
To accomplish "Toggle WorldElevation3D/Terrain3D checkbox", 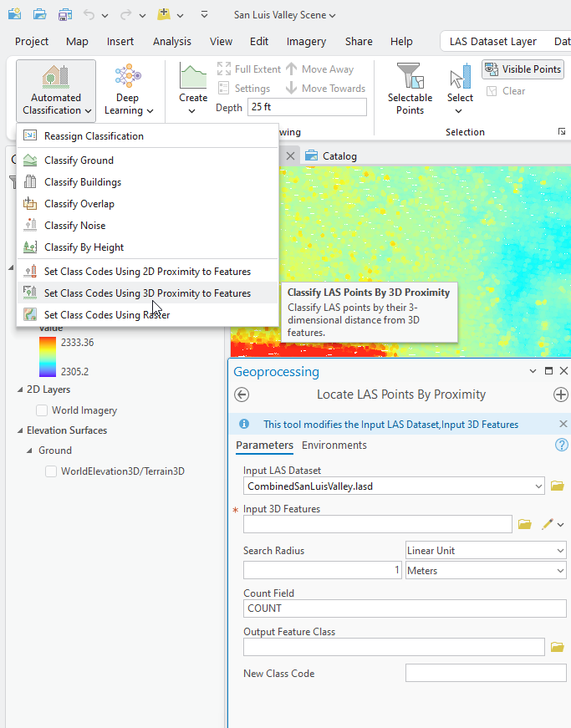I will pyautogui.click(x=51, y=471).
